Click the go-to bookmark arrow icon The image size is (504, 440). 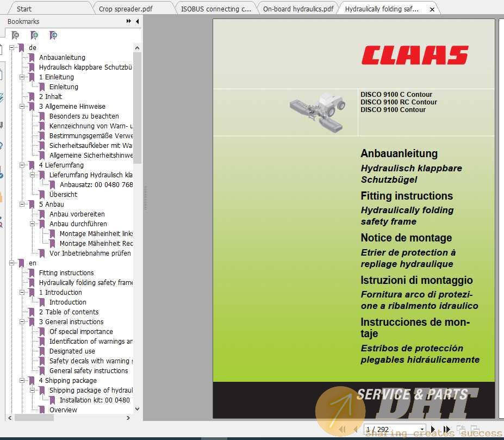click(x=53, y=35)
